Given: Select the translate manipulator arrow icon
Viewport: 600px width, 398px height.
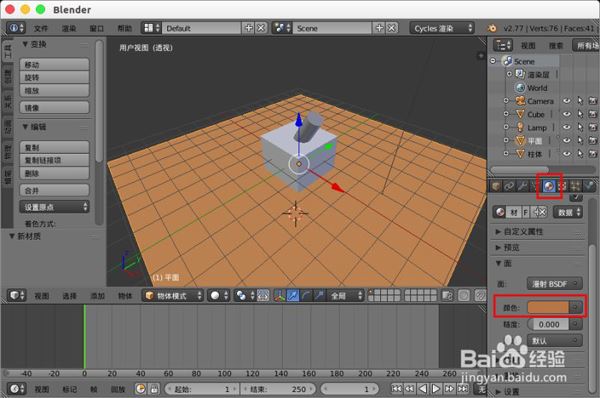Looking at the screenshot, I should click(292, 295).
